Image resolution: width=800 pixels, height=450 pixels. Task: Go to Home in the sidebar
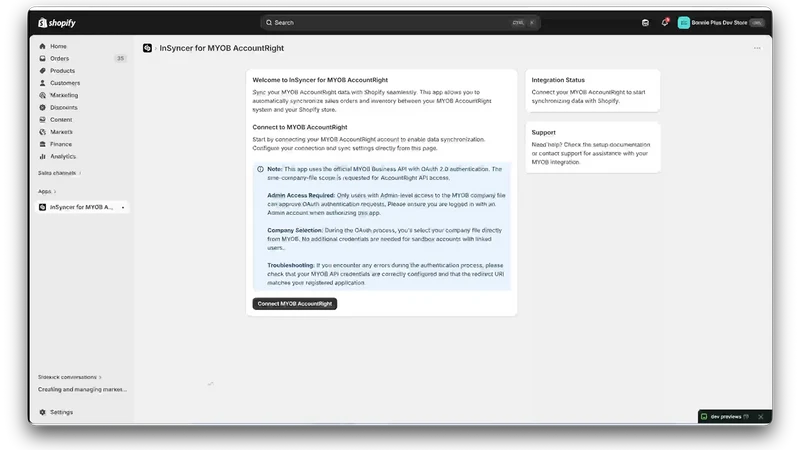[x=58, y=46]
